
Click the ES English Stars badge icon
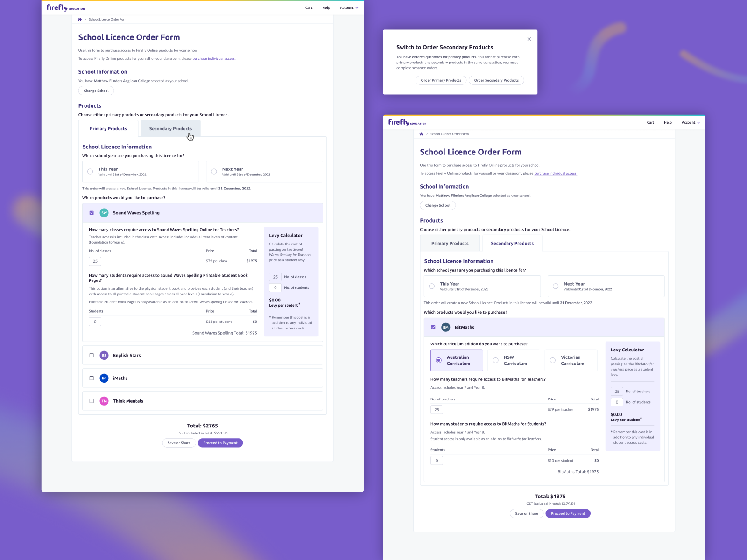(x=104, y=355)
